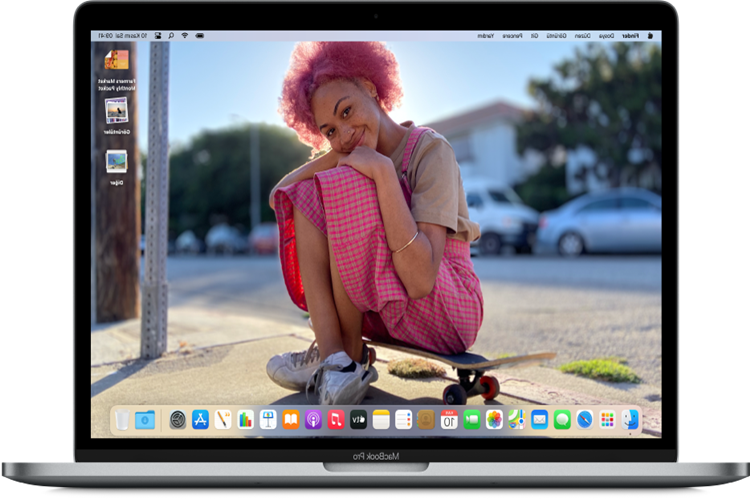Click the Diğer label text
750x500 pixels.
pyautogui.click(x=117, y=183)
